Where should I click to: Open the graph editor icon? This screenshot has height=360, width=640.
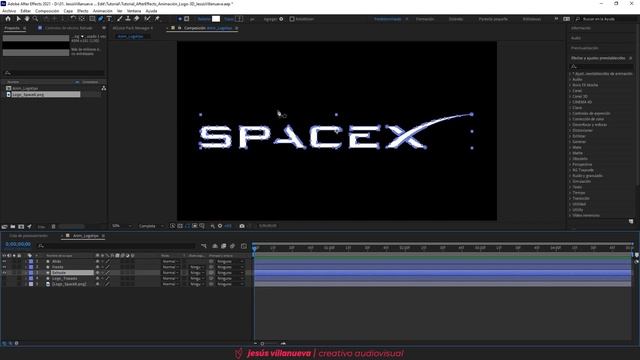pos(244,246)
